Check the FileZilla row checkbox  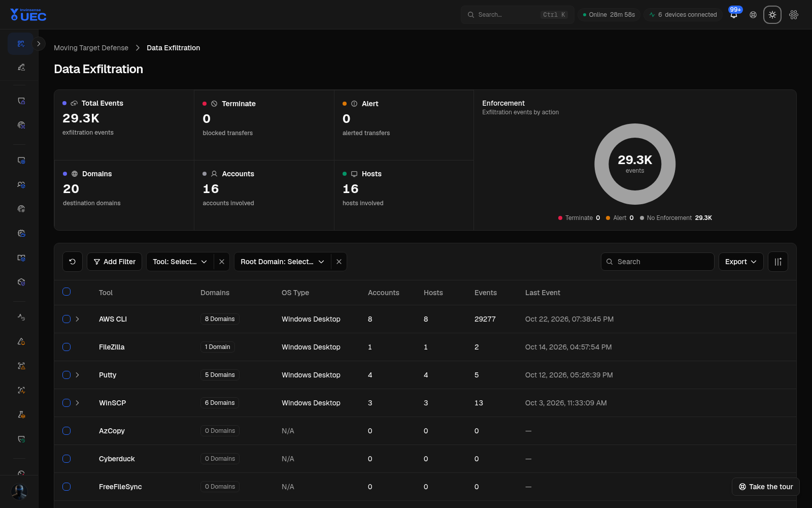[x=66, y=347]
